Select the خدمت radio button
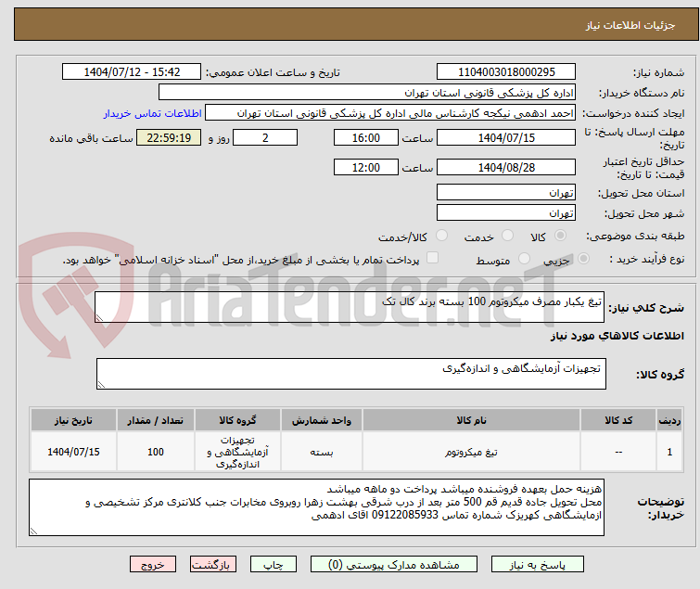Screen dimensions: 700x589 coord(507,236)
